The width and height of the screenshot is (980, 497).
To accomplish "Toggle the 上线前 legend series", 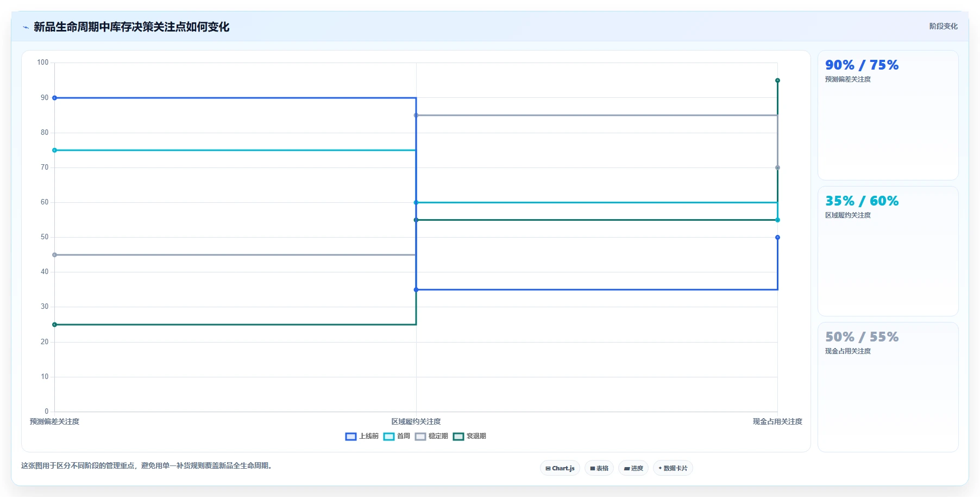I will 362,436.
